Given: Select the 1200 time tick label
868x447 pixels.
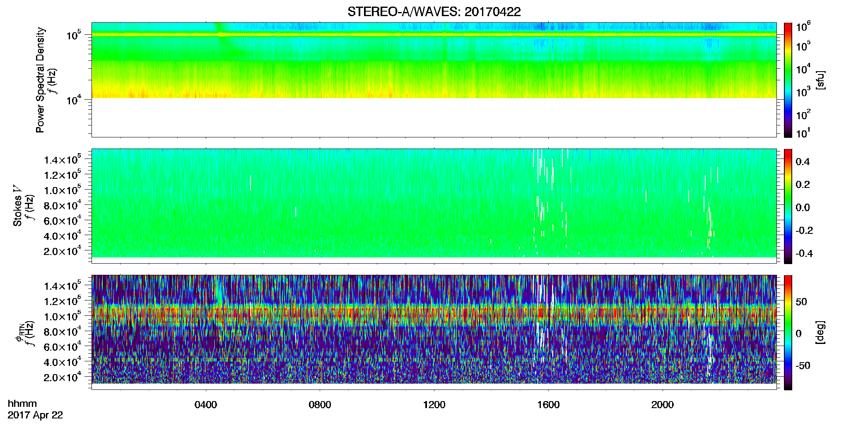Looking at the screenshot, I should click(x=434, y=405).
